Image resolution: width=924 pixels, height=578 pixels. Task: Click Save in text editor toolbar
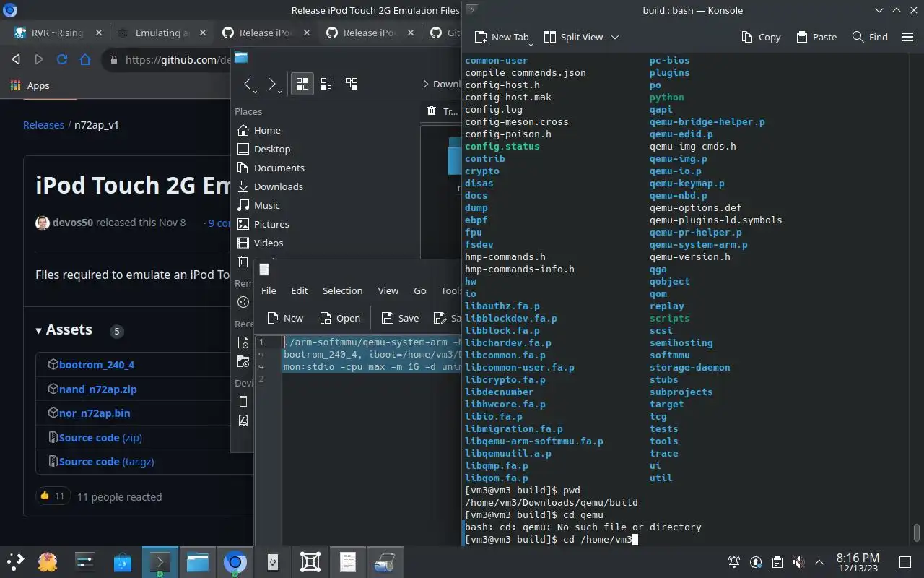click(x=400, y=318)
